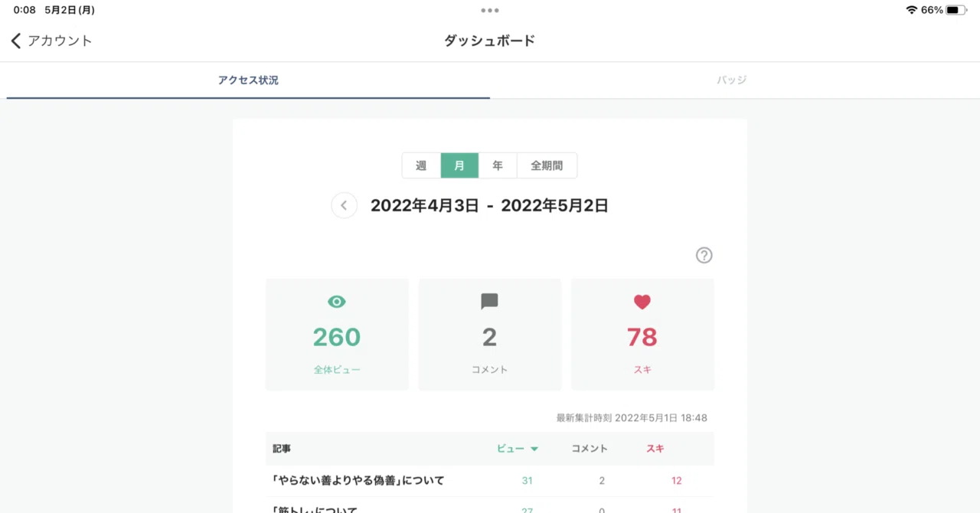Click the 260 total views number
980x513 pixels.
point(337,337)
